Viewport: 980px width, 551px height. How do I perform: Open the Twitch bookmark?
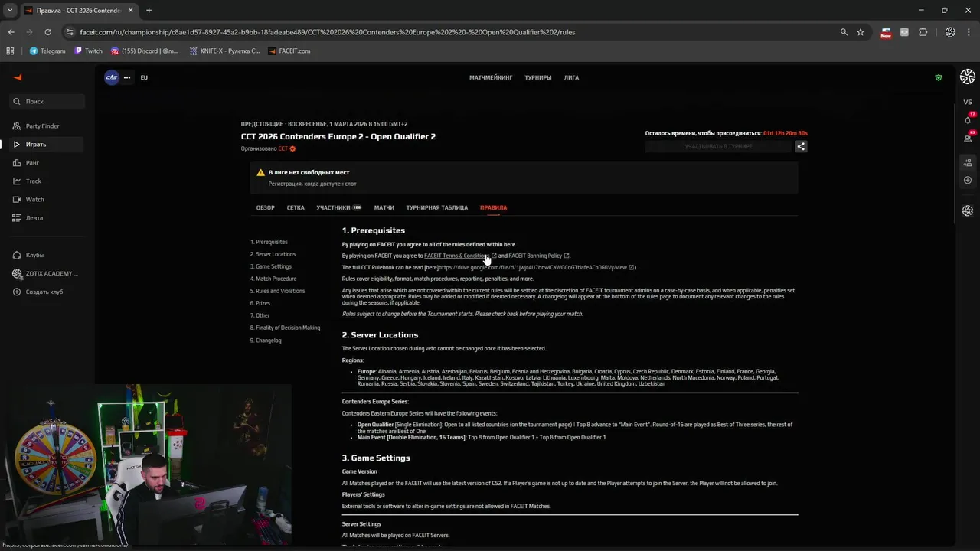click(88, 51)
